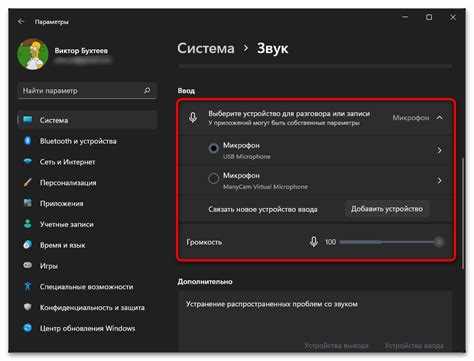Viewport: 474px width, 361px height.
Task: Go to Сеть и Интернет settings
Action: pos(87,162)
